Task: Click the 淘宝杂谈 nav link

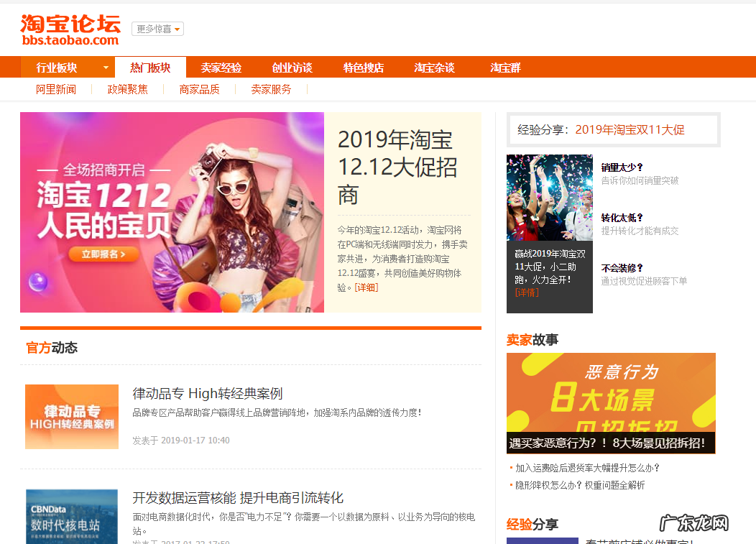Action: [434, 66]
